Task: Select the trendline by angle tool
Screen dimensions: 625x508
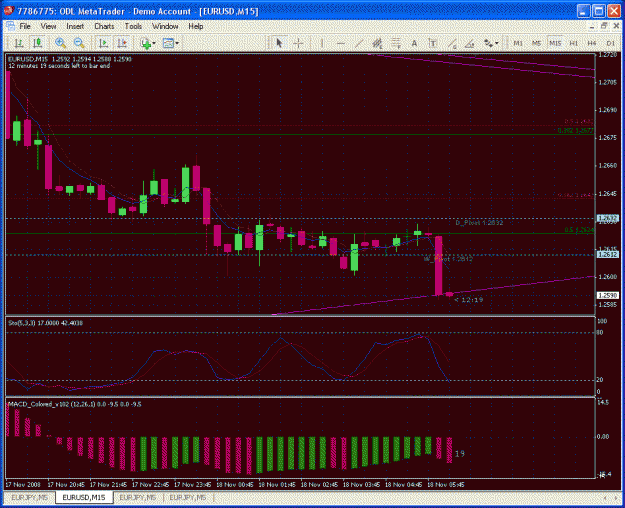Action: (470, 43)
